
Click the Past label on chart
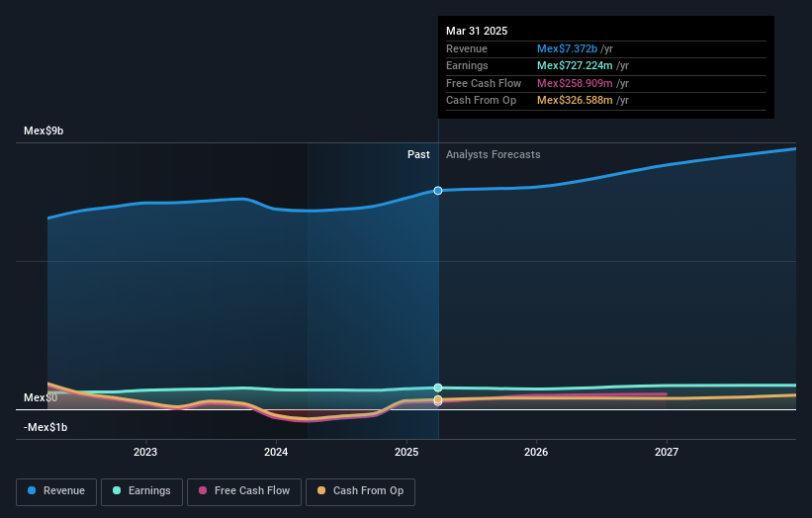click(x=418, y=155)
